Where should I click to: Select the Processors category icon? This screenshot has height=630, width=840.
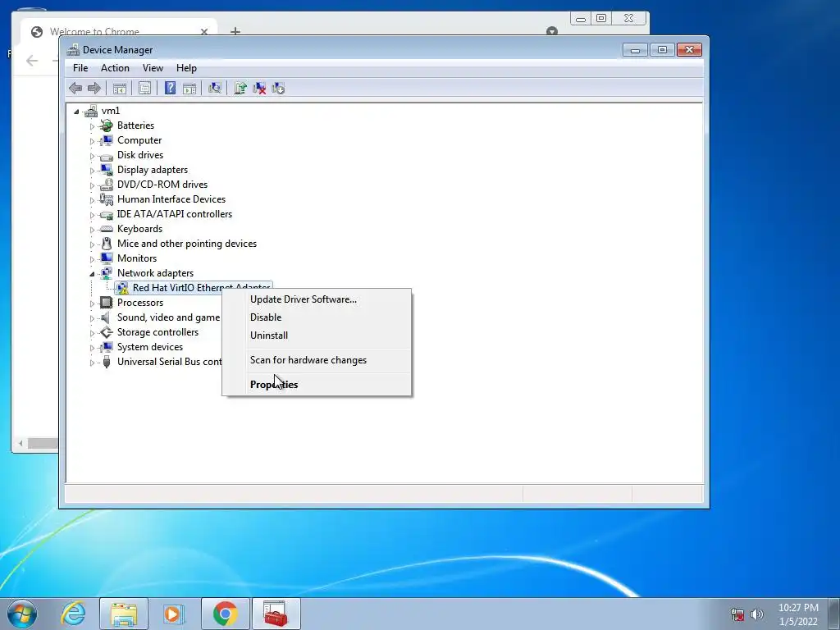tap(107, 303)
